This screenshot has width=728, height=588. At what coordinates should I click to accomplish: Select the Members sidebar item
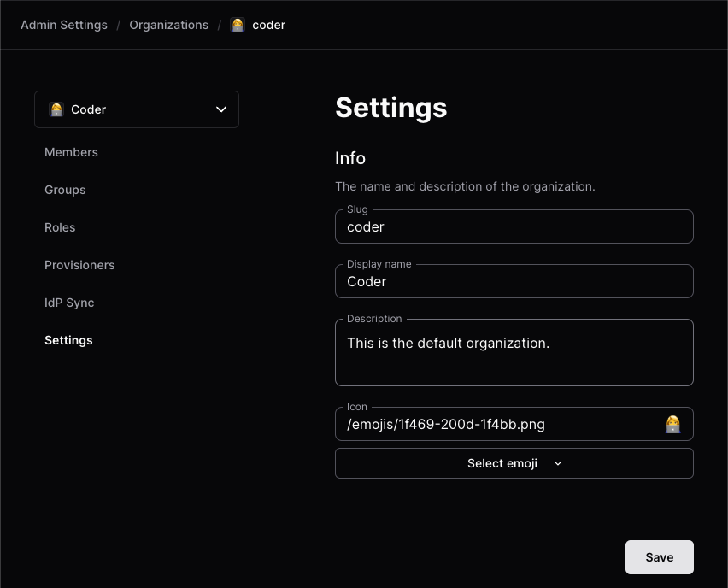tap(71, 152)
